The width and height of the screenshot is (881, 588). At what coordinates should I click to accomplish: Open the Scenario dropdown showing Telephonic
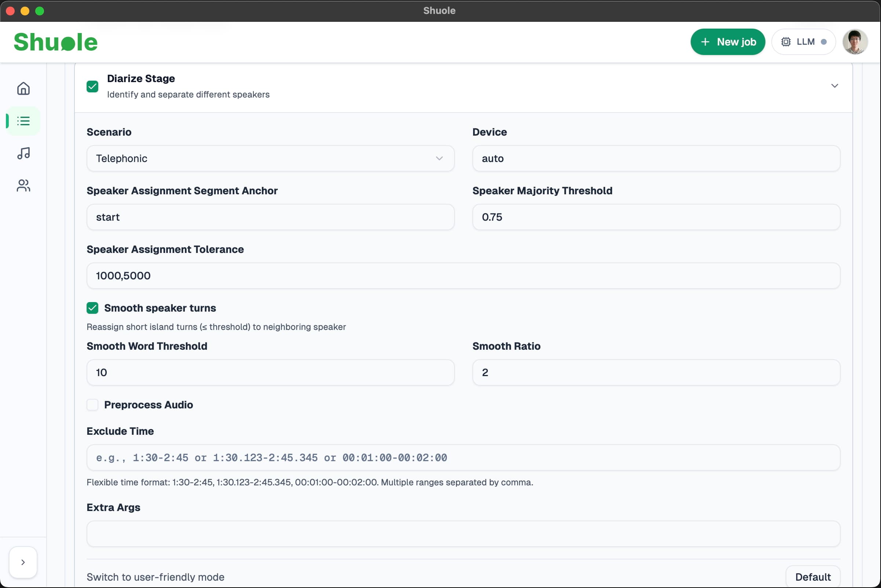270,158
